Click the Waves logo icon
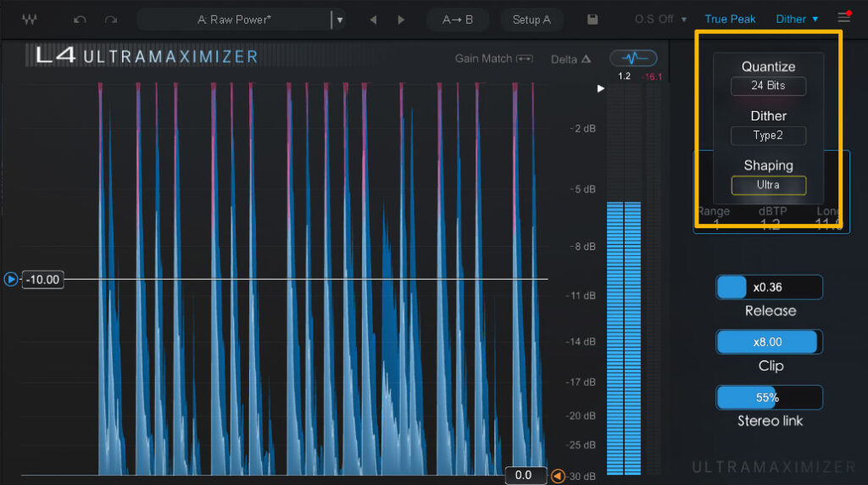The image size is (868, 485). click(x=30, y=19)
